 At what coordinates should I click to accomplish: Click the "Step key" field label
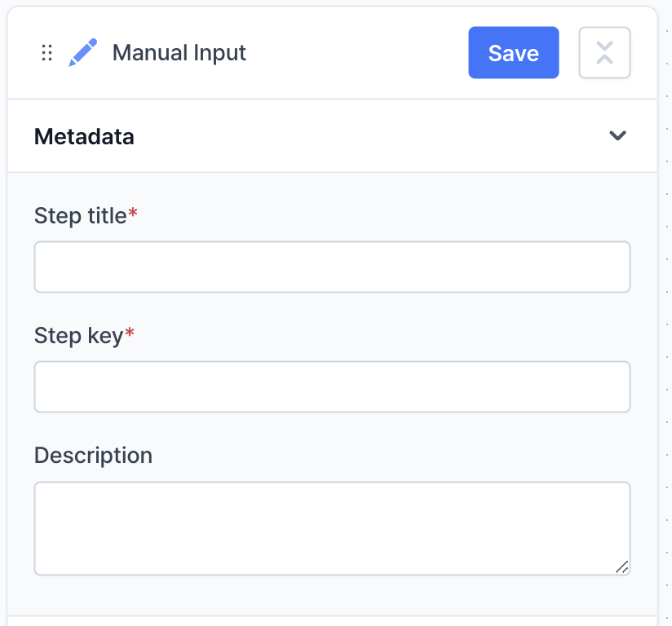pyautogui.click(x=77, y=336)
